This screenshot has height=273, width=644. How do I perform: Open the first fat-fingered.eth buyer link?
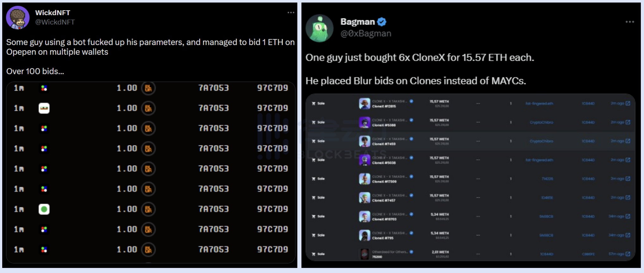coord(539,104)
